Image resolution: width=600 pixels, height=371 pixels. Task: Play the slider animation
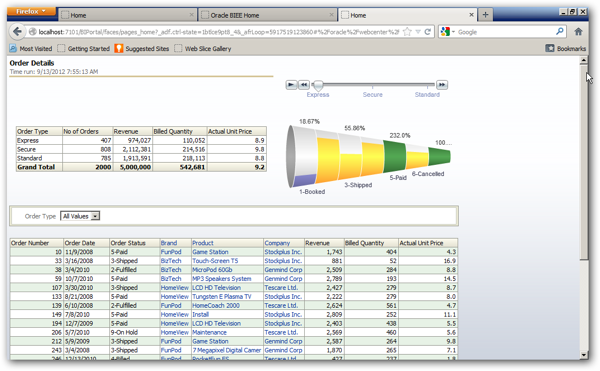click(292, 85)
